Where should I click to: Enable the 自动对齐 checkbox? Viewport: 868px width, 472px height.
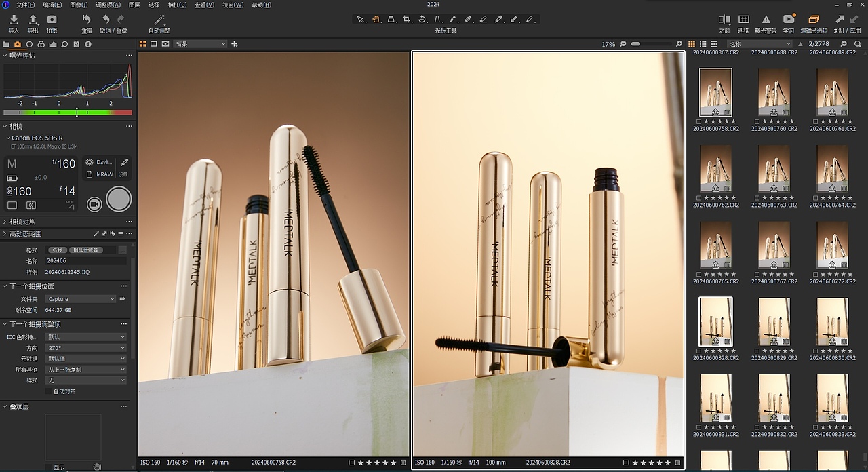48,391
